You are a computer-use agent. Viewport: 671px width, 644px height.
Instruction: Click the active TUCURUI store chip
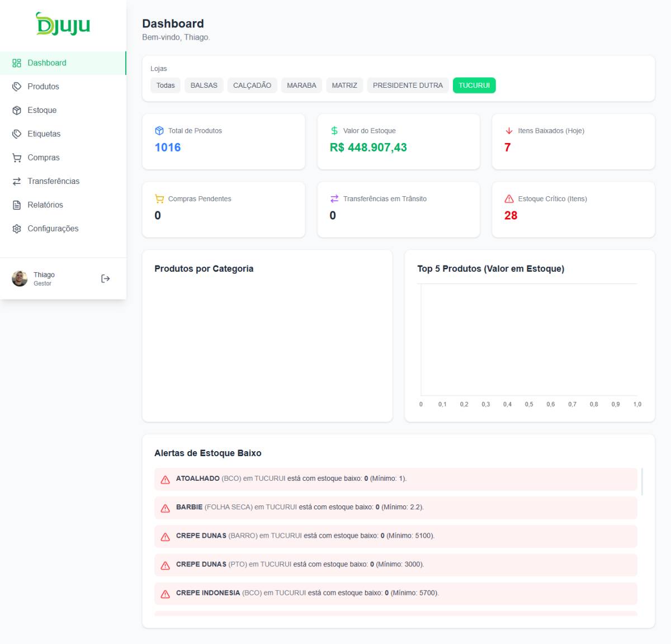(474, 86)
